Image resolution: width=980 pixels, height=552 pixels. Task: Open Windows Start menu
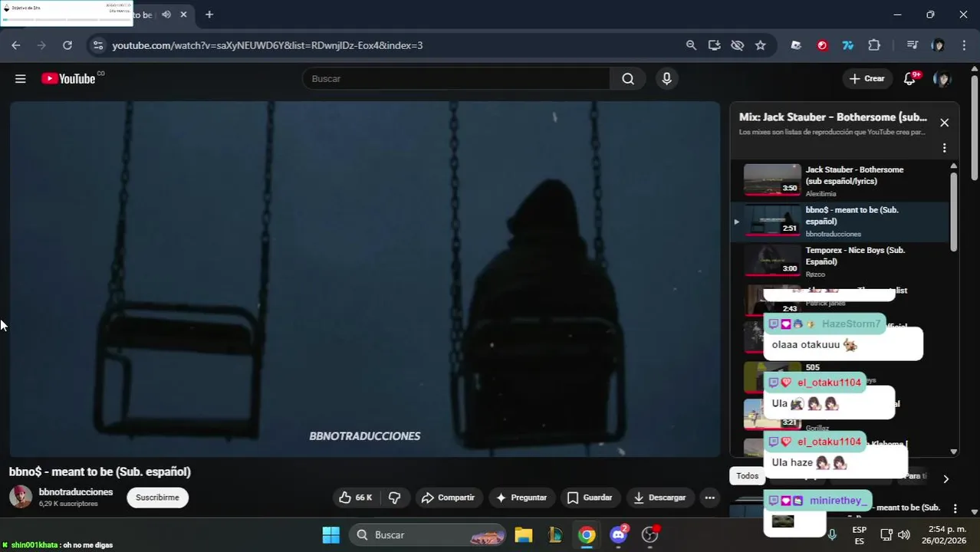coord(331,534)
